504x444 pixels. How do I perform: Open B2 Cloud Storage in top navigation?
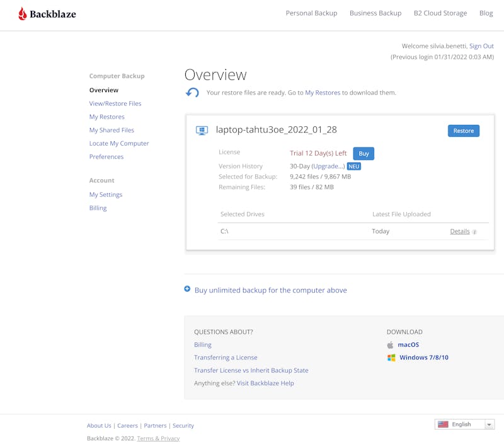(440, 13)
